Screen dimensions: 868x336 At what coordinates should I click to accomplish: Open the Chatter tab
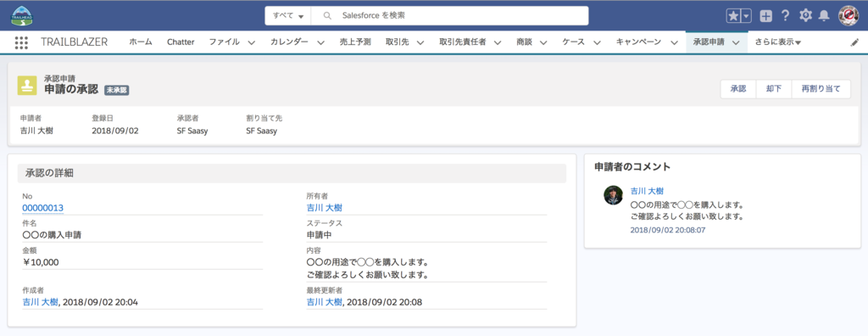[x=181, y=42]
